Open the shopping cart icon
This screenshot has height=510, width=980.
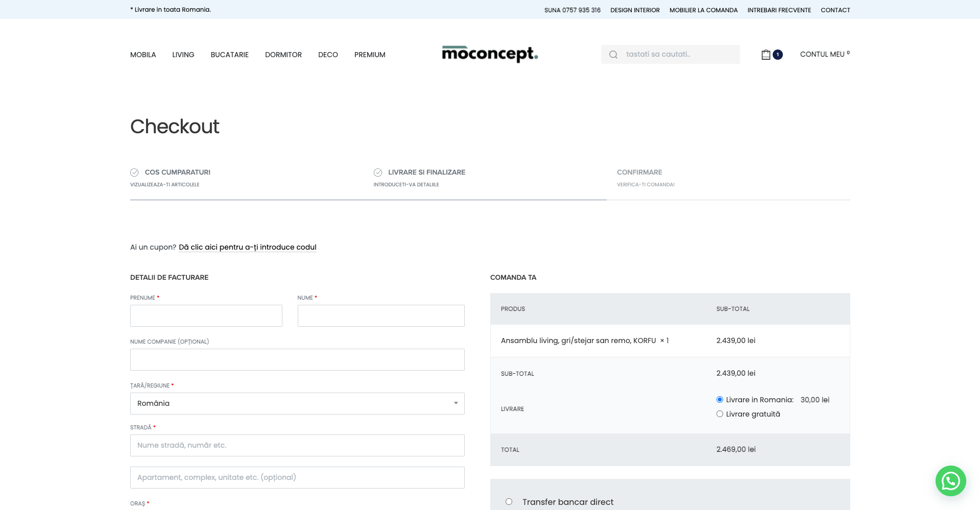click(766, 55)
